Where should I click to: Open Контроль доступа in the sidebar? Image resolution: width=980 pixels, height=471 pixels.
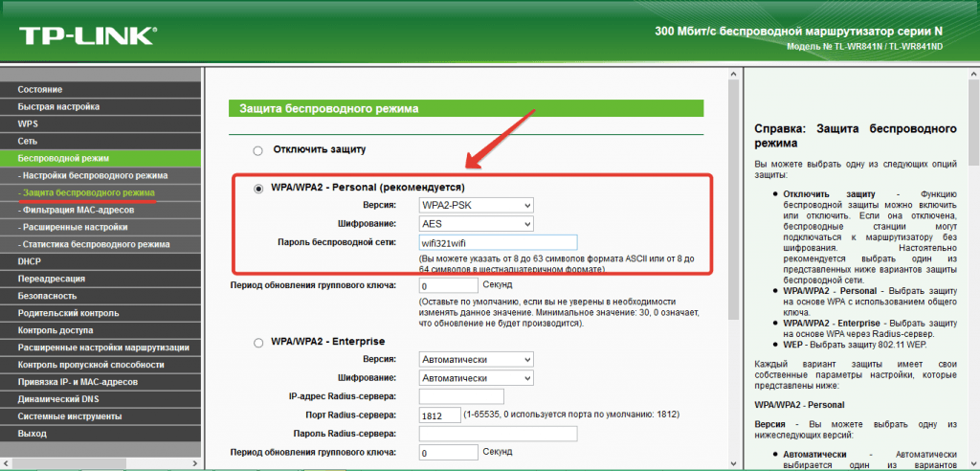click(100, 330)
